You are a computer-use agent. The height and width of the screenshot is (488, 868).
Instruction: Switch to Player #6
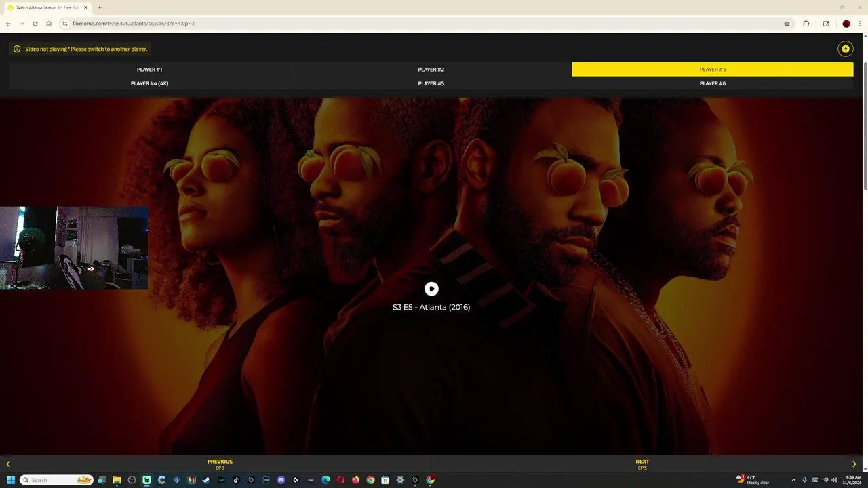pos(713,83)
